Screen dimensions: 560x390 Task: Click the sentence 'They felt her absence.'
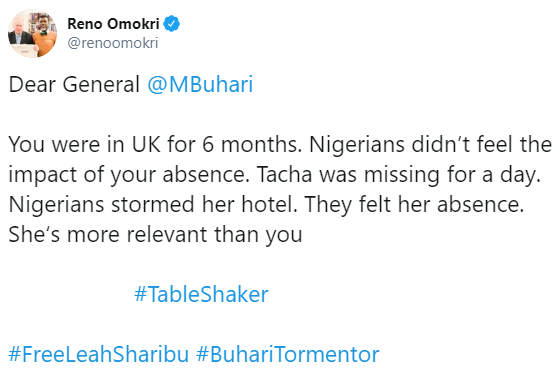pos(414,205)
